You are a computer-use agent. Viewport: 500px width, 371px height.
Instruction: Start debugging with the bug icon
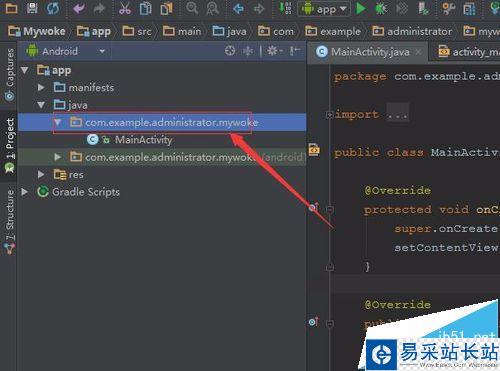click(381, 8)
